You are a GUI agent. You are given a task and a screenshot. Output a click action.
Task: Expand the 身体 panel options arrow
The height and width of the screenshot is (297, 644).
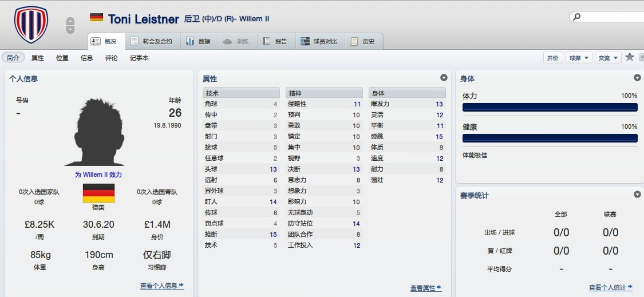point(637,78)
